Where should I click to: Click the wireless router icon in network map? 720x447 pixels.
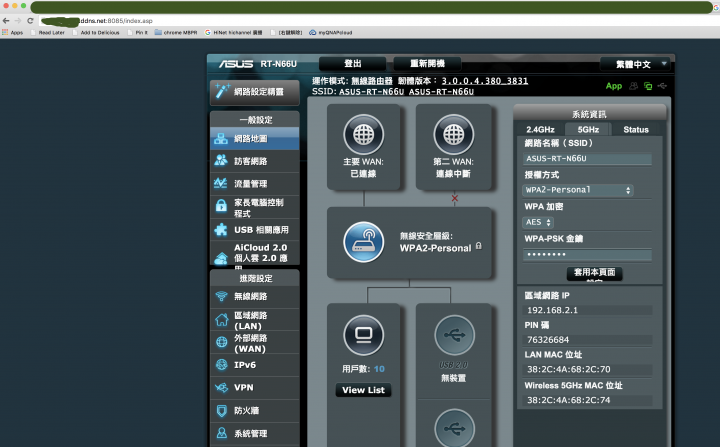point(364,242)
